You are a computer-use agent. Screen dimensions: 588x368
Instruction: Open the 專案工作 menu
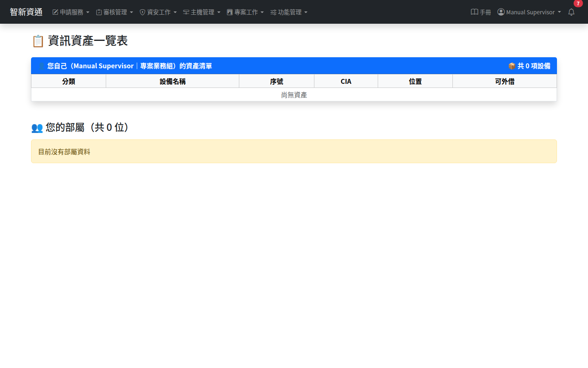(x=245, y=12)
